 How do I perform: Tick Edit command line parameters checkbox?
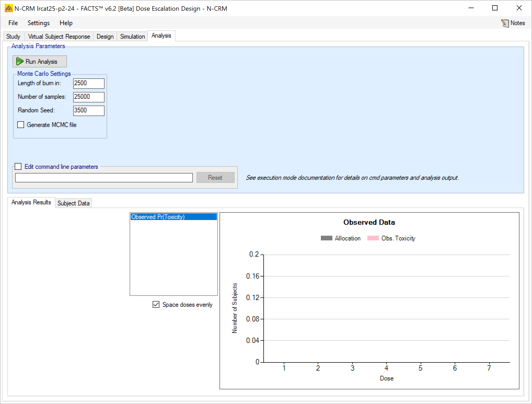tap(18, 166)
